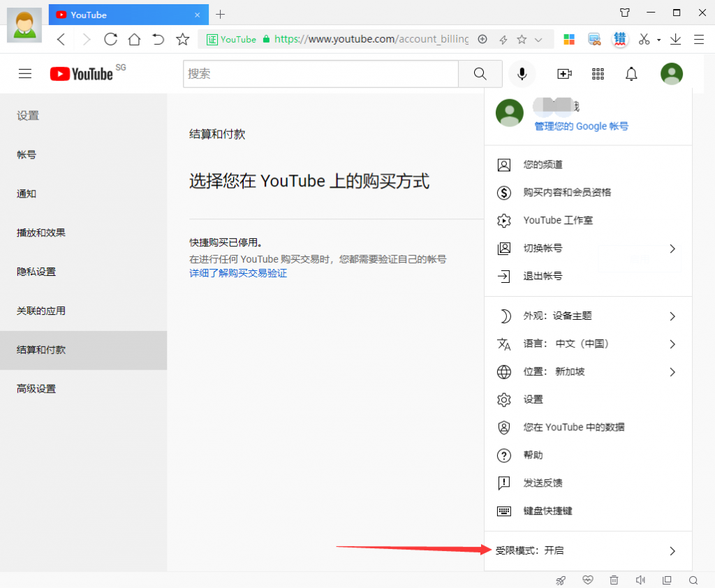Click the YouTube logo
715x588 pixels.
[x=82, y=73]
